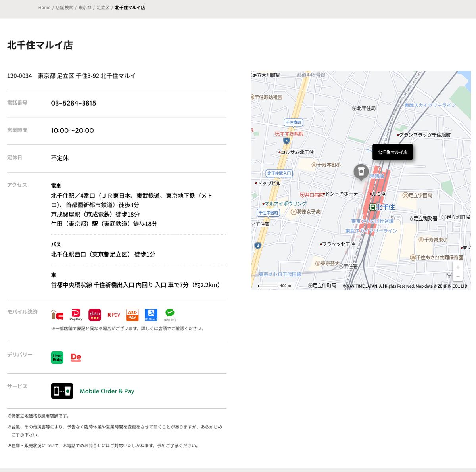Zoom in the map with plus button
The width and height of the screenshot is (476, 472).
point(458,267)
